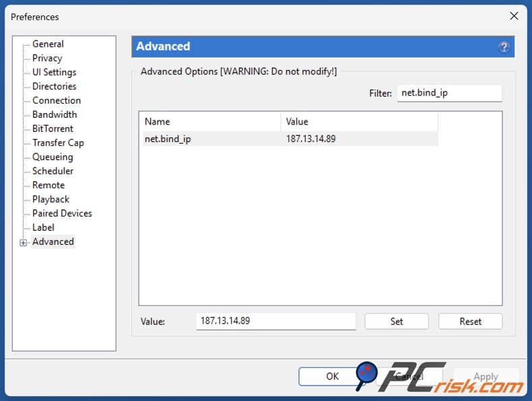Image resolution: width=532 pixels, height=401 pixels.
Task: Confirm with the OK button
Action: (332, 376)
